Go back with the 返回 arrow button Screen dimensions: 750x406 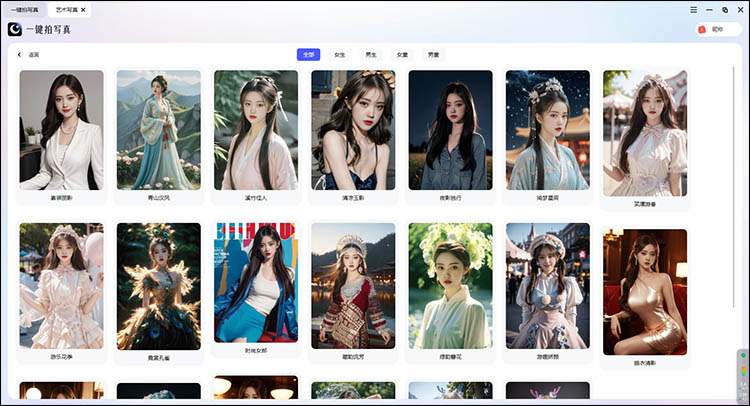28,55
